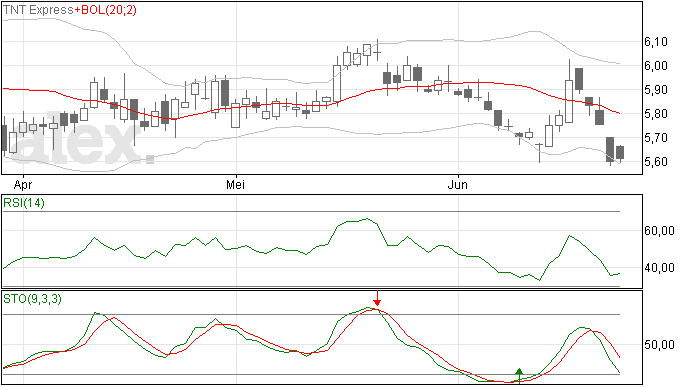
Task: Click the 60,00 RSI scale label
Action: coord(659,231)
